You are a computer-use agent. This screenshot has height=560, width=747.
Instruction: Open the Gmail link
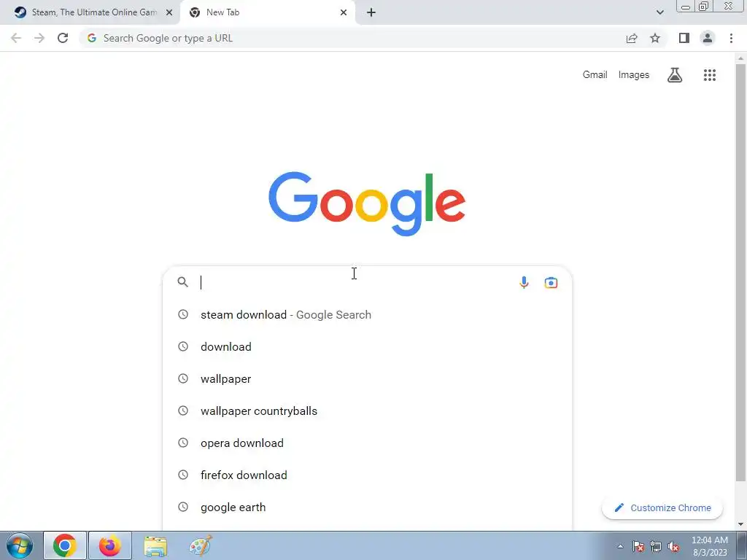(x=595, y=75)
